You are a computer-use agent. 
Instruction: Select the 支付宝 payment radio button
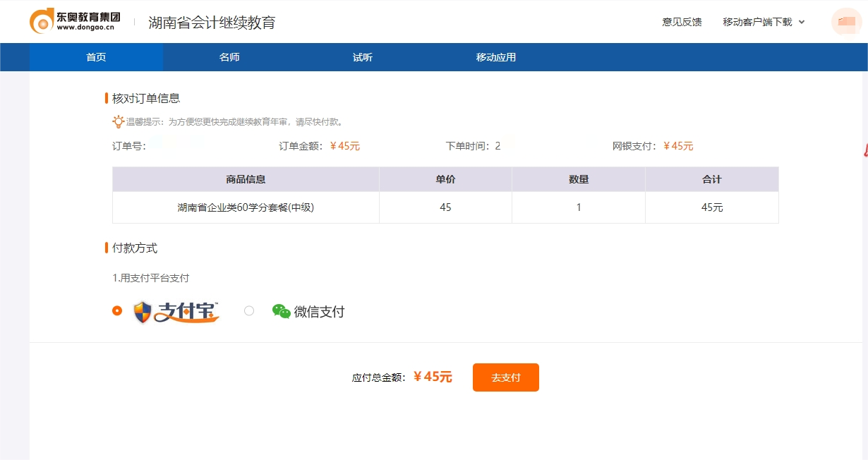(x=117, y=310)
